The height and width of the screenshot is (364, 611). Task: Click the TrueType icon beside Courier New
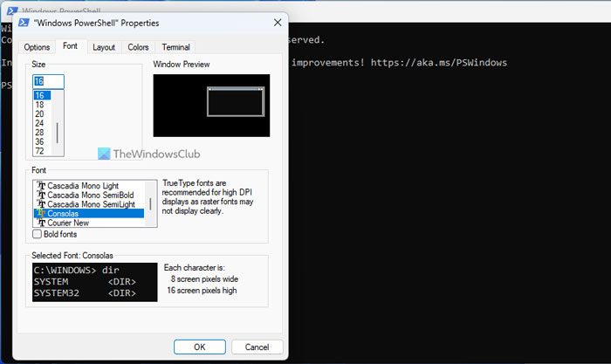pyautogui.click(x=41, y=223)
